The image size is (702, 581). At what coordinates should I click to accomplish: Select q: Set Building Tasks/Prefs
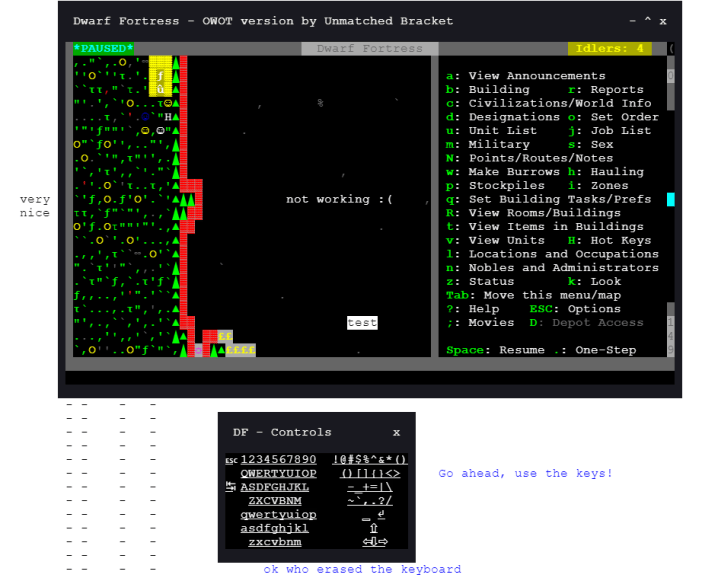[548, 199]
